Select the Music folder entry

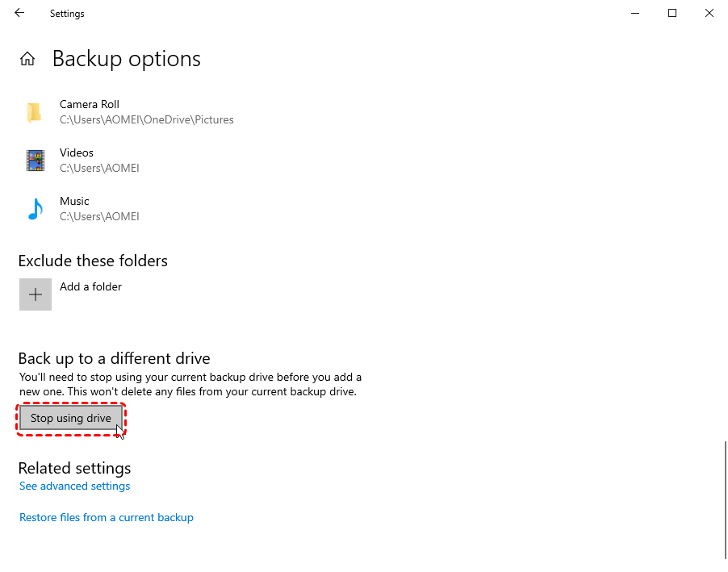pyautogui.click(x=130, y=208)
